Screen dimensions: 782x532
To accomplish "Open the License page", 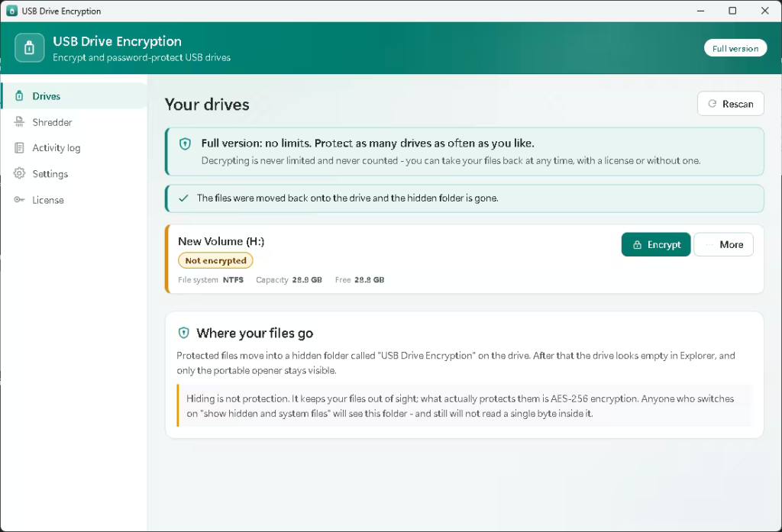I will click(x=74, y=200).
